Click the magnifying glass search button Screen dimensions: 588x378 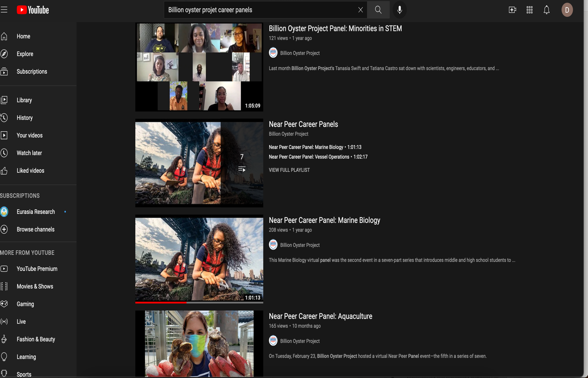coord(378,10)
